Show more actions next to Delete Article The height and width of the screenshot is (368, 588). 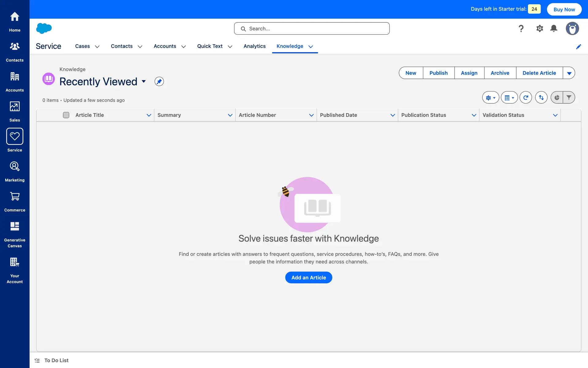tap(569, 73)
